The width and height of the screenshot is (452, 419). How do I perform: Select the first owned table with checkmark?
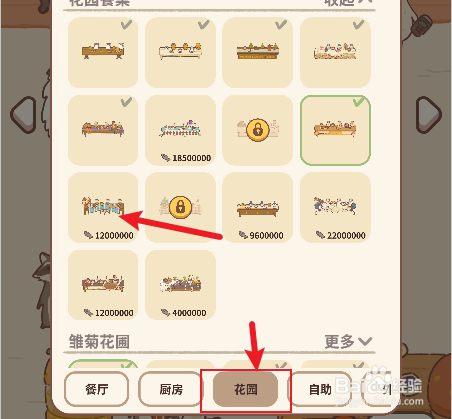click(103, 53)
